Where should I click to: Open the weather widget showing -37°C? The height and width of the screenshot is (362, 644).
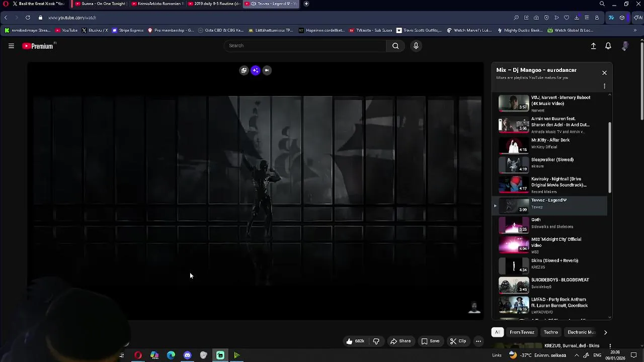[x=538, y=355]
